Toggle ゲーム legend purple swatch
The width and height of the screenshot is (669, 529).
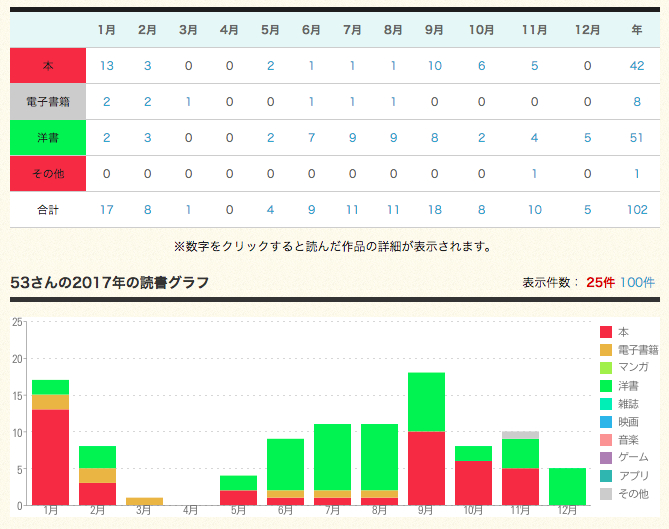606,458
